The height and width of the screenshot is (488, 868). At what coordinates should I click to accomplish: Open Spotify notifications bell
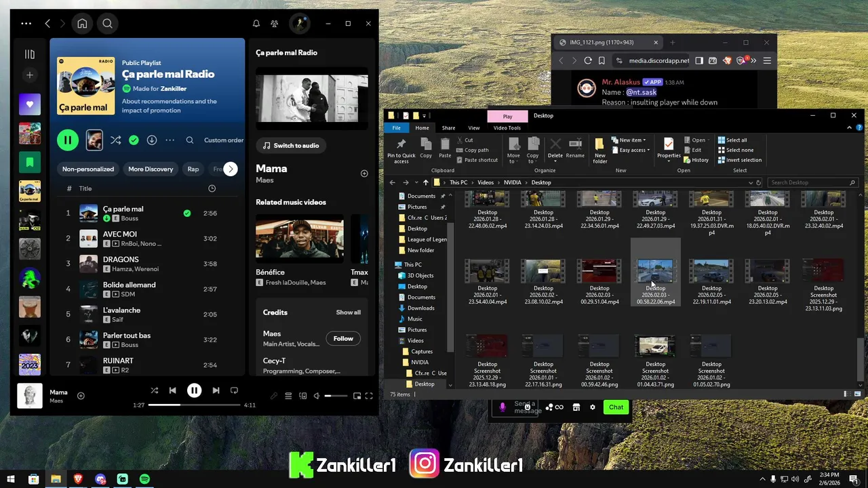click(x=256, y=24)
